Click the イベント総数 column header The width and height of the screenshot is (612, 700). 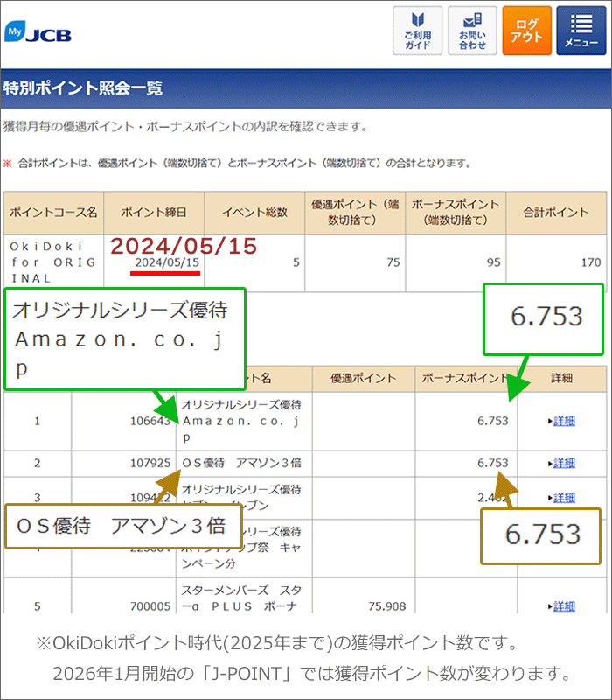(254, 213)
